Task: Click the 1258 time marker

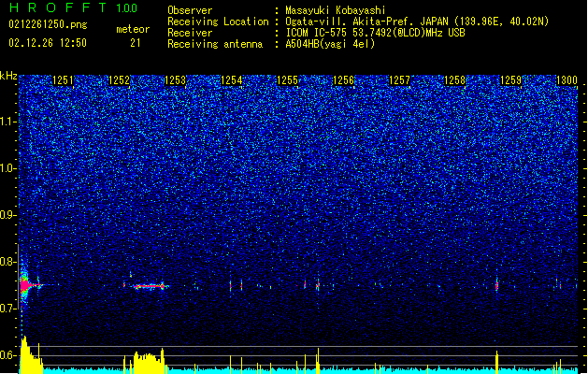Action: tap(454, 80)
